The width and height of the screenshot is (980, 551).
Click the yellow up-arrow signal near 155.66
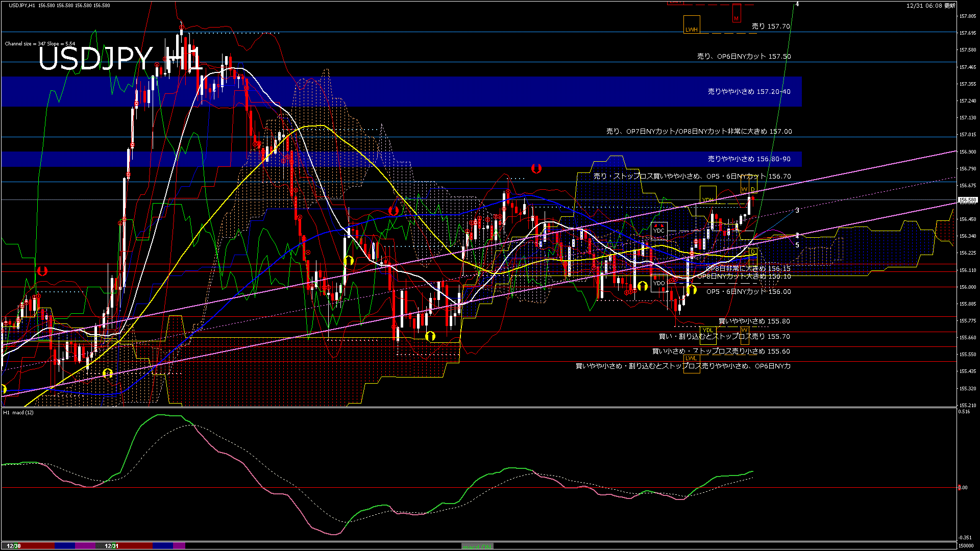click(430, 336)
